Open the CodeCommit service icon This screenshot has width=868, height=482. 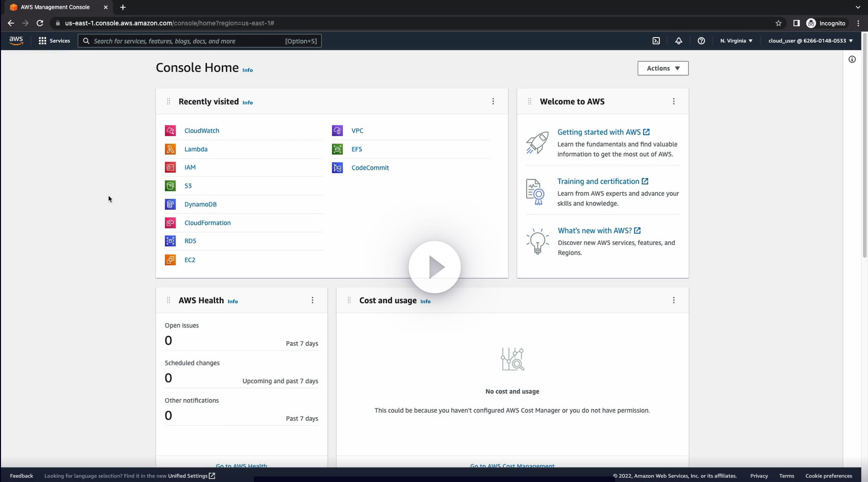338,168
